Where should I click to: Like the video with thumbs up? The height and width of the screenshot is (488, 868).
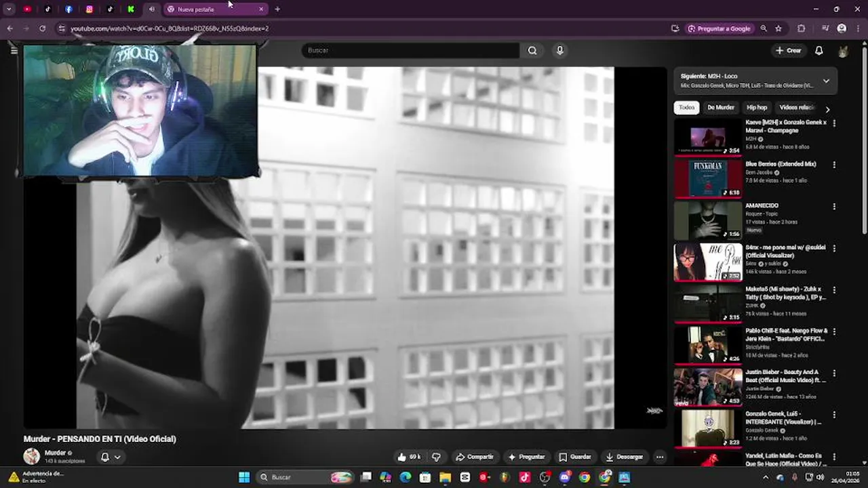coord(410,457)
